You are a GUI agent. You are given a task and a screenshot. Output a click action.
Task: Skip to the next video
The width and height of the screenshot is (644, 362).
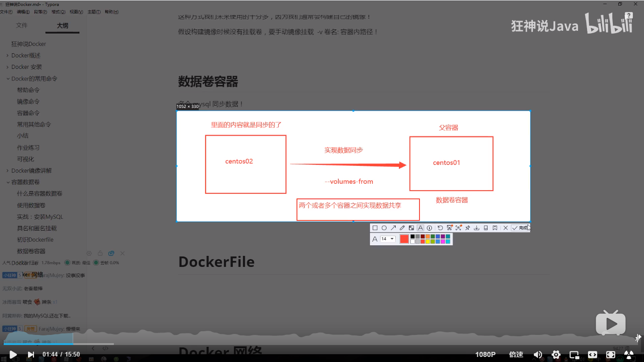click(x=31, y=354)
